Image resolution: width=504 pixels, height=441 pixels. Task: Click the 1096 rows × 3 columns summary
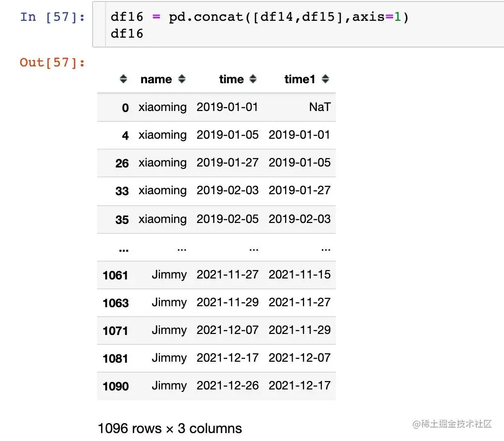coord(170,429)
